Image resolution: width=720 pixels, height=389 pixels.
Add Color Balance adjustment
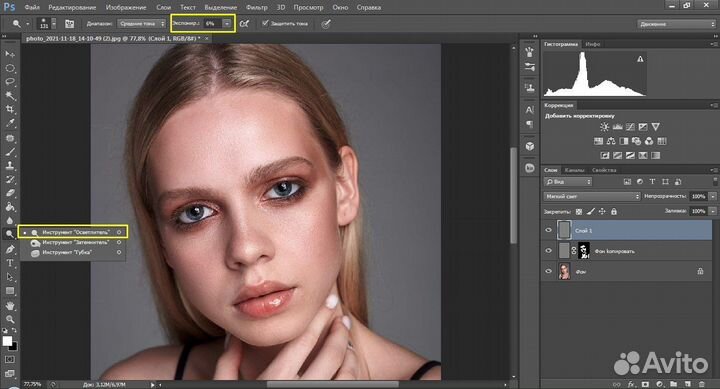[611, 141]
